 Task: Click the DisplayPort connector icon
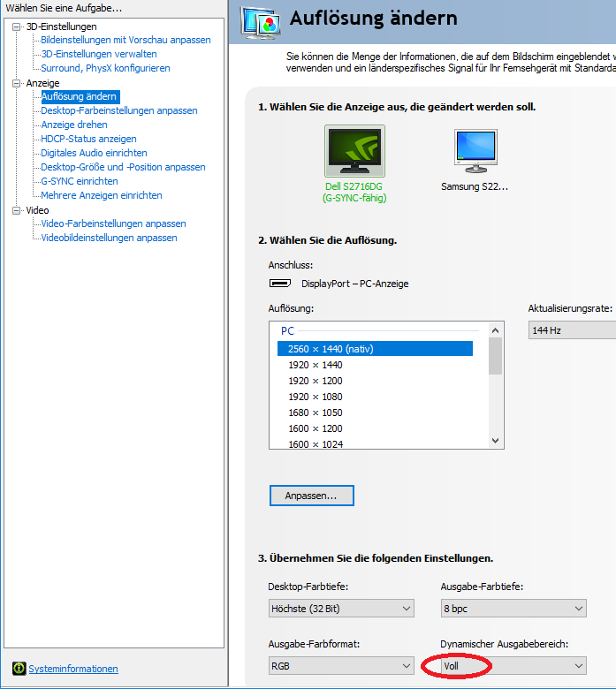click(279, 284)
